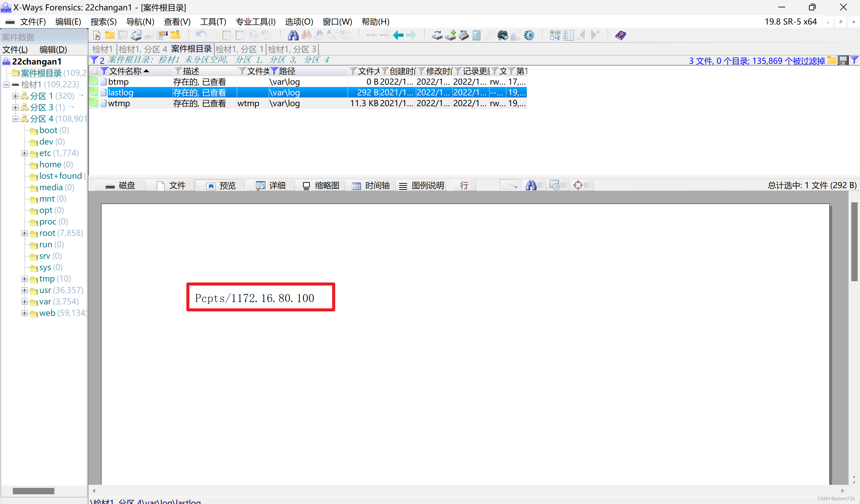The width and height of the screenshot is (860, 504).
Task: Click the purple help book icon
Action: [x=620, y=35]
